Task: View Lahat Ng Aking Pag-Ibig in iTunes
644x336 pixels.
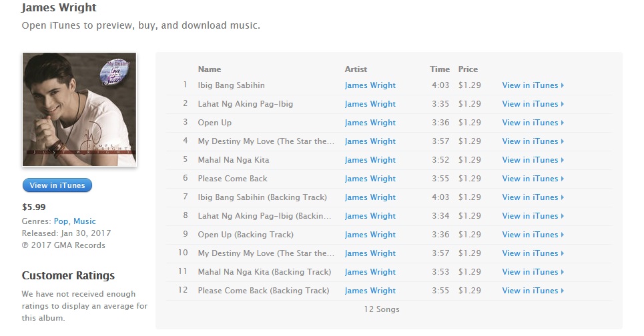Action: click(533, 104)
